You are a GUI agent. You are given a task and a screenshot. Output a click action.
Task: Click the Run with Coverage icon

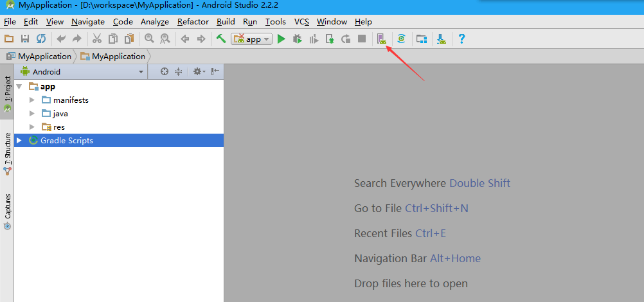pos(314,39)
